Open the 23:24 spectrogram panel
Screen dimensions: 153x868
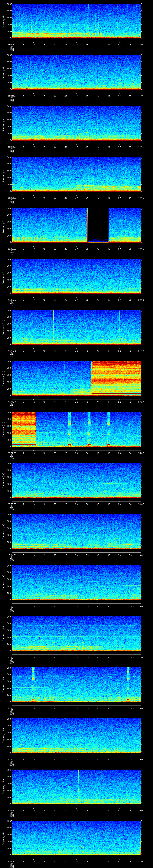click(x=76, y=531)
